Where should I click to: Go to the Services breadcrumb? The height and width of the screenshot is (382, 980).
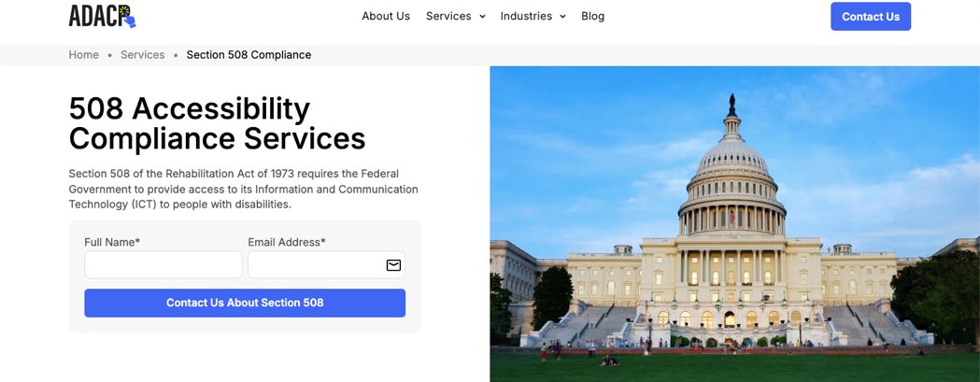tap(143, 55)
